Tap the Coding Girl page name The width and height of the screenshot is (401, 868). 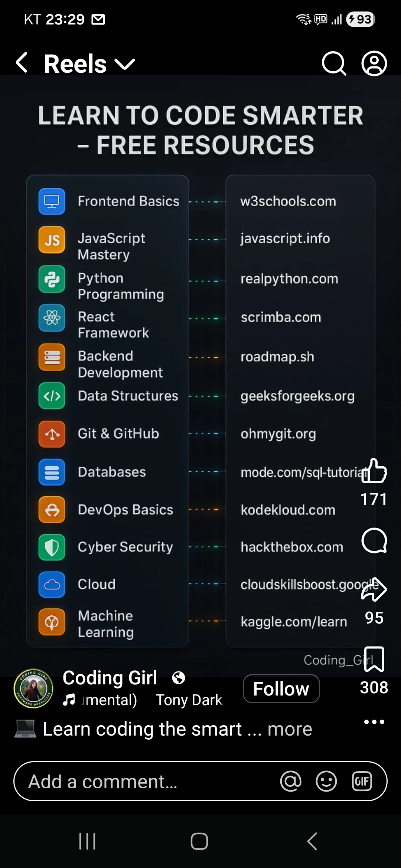click(110, 678)
